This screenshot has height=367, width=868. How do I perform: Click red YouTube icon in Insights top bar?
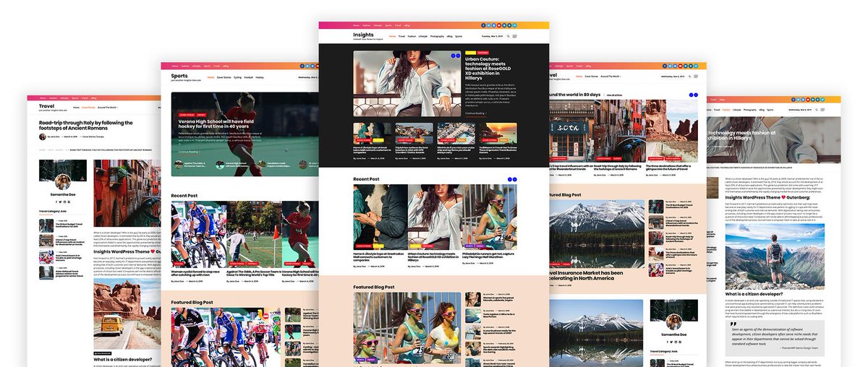tap(499, 25)
